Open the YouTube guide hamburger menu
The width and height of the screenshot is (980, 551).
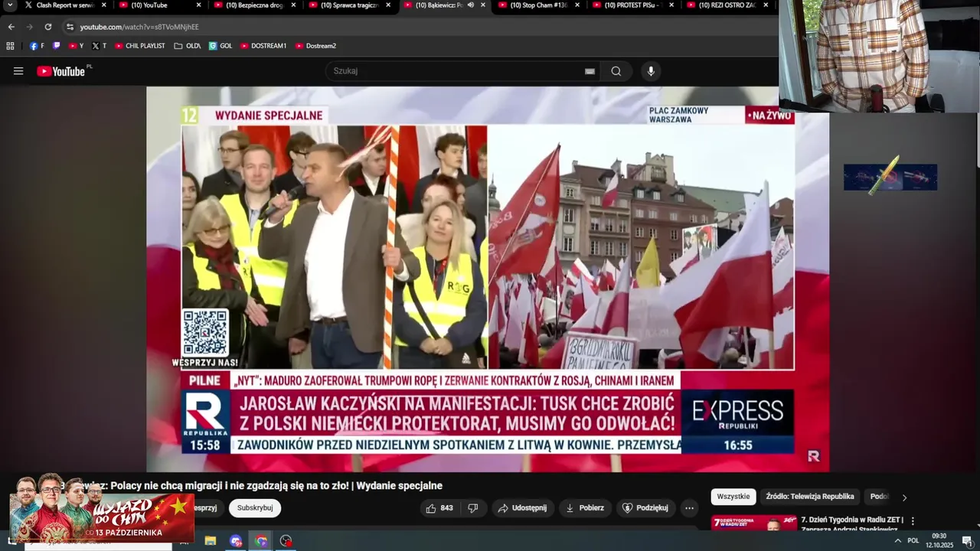pos(18,71)
